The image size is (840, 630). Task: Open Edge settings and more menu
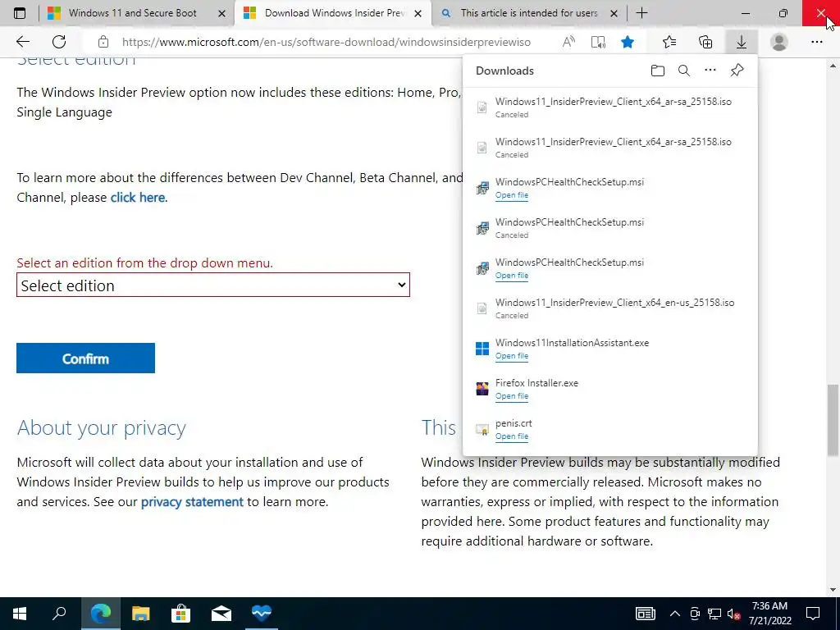pyautogui.click(x=816, y=42)
